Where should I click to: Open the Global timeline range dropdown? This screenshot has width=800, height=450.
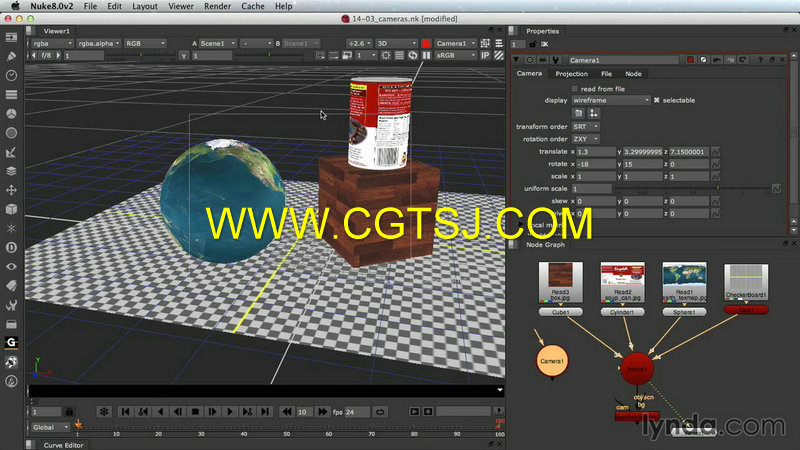(50, 427)
